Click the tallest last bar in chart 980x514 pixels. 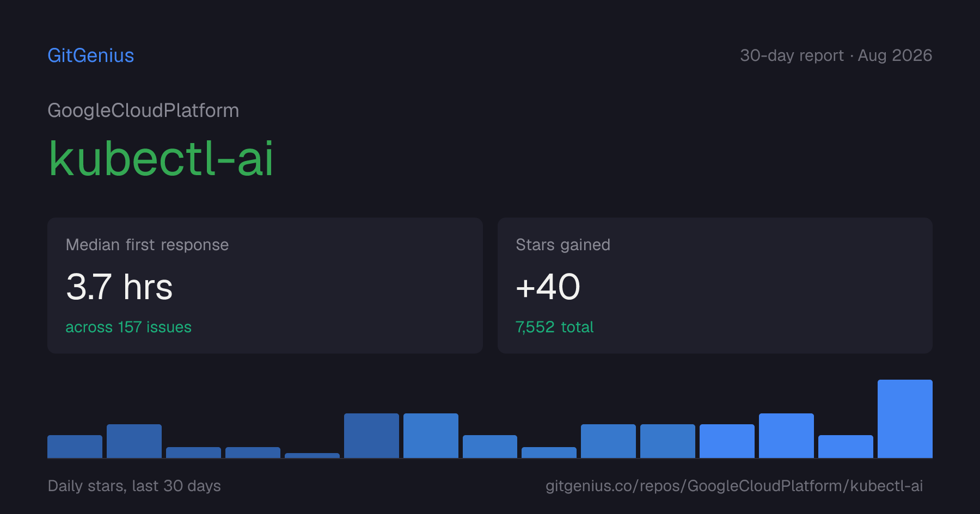[x=905, y=419]
